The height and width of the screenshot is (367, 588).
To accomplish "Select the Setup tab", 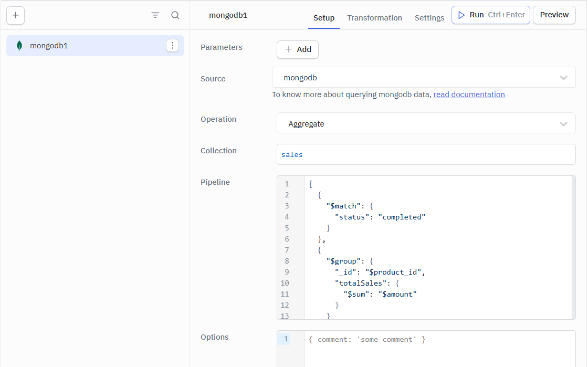I will pos(323,18).
